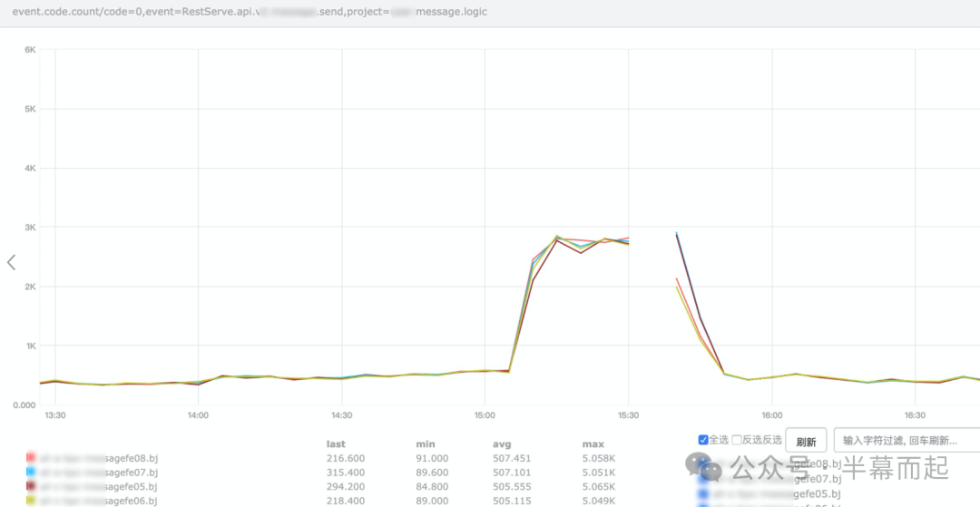Click the dark red swatch for sagefe05.bj
The height and width of the screenshot is (507, 980).
tap(31, 486)
